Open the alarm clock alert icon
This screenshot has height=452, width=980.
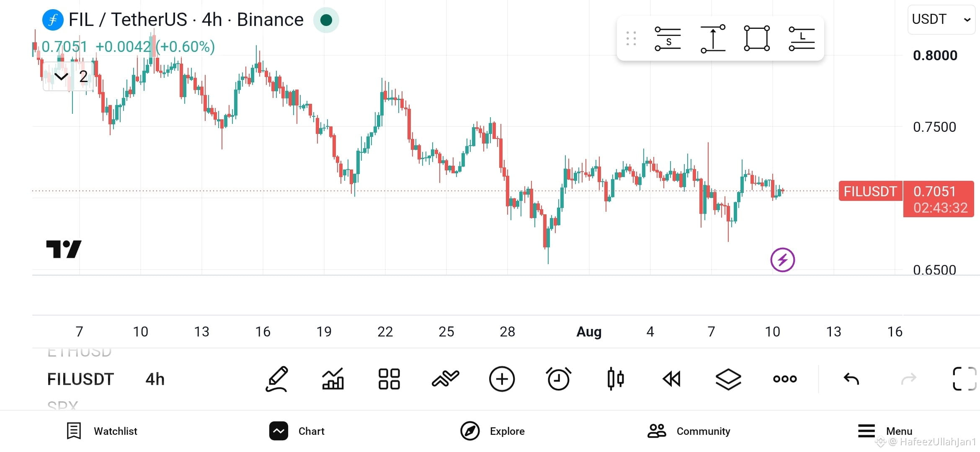559,379
